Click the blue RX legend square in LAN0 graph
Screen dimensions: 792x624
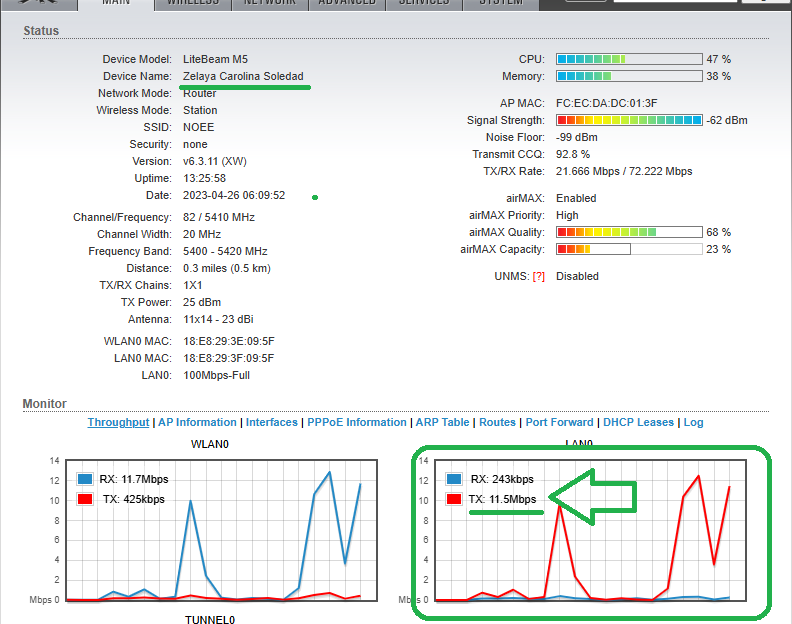pyautogui.click(x=455, y=479)
